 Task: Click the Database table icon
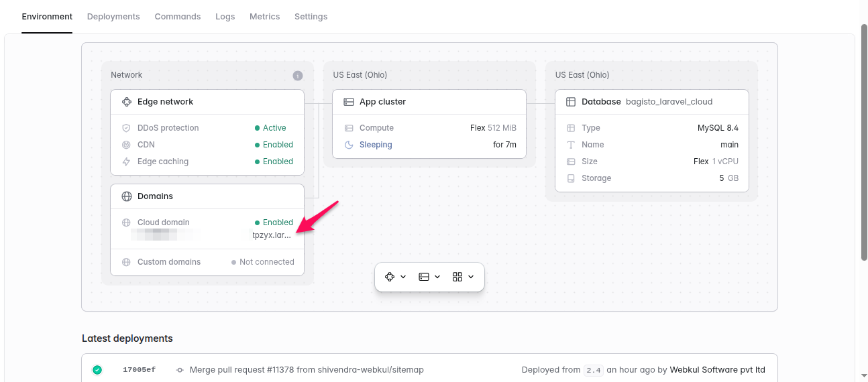tap(571, 102)
